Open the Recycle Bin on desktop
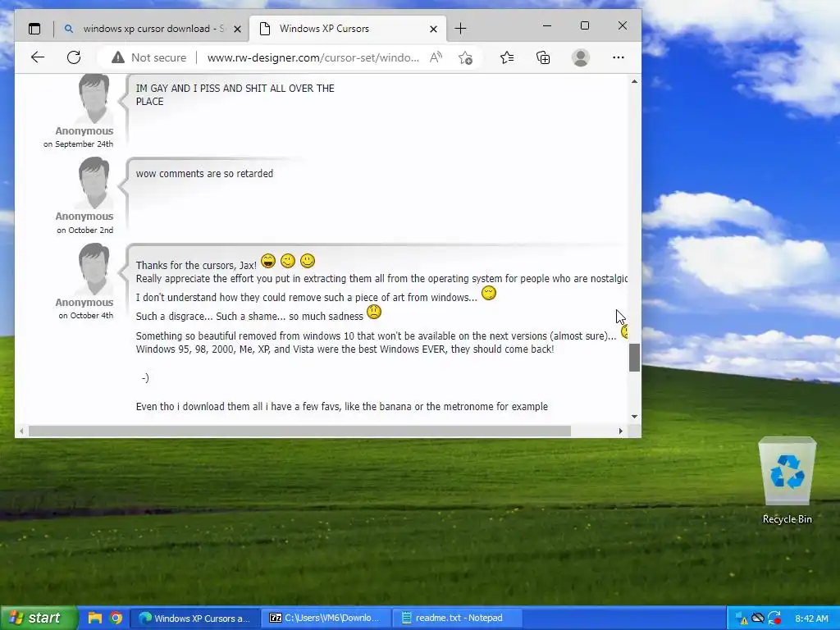This screenshot has height=630, width=840. coord(787,481)
